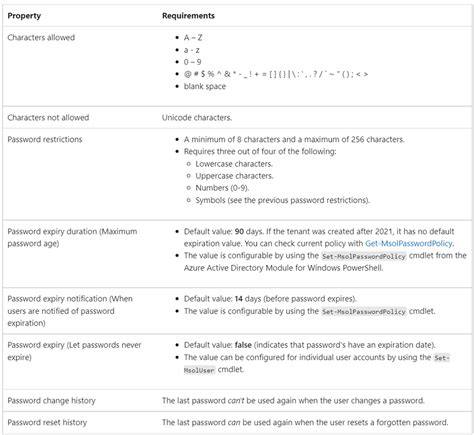Click the Characters not allowed property cell

coord(48,117)
